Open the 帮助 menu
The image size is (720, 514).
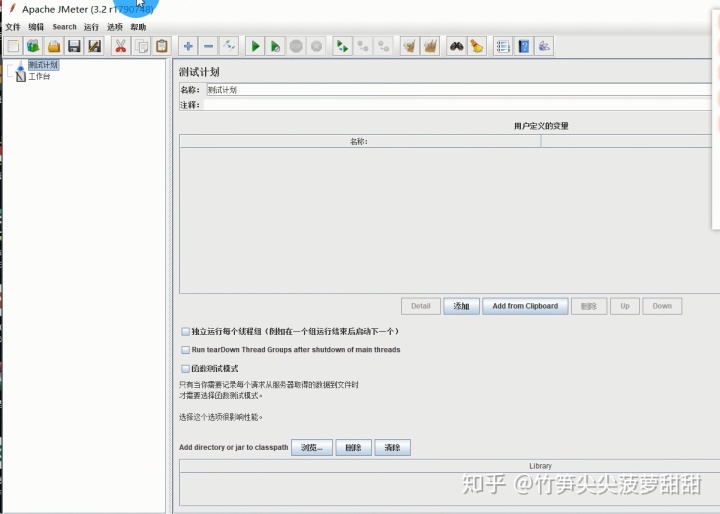click(x=138, y=27)
